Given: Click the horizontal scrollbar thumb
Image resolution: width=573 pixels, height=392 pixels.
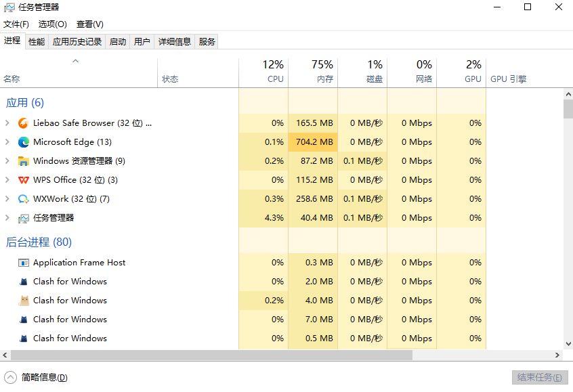Looking at the screenshot, I should [x=211, y=355].
